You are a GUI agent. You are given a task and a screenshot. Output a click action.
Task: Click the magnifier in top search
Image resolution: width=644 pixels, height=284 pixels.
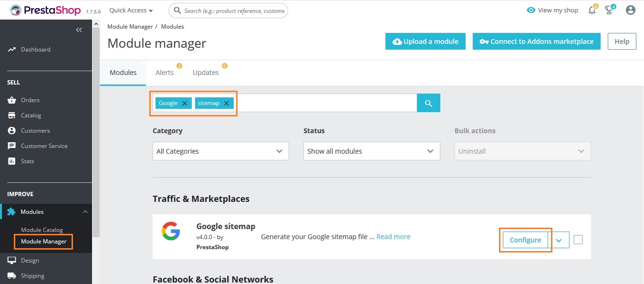point(177,11)
